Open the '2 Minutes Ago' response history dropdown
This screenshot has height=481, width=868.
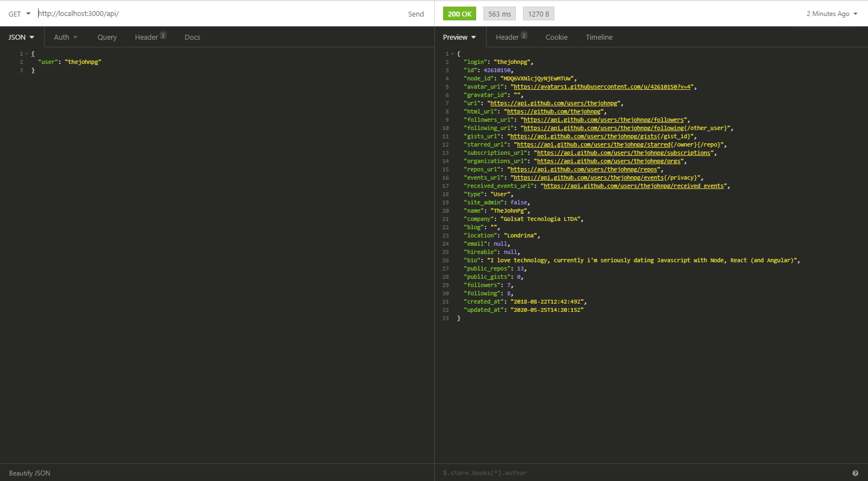click(832, 14)
